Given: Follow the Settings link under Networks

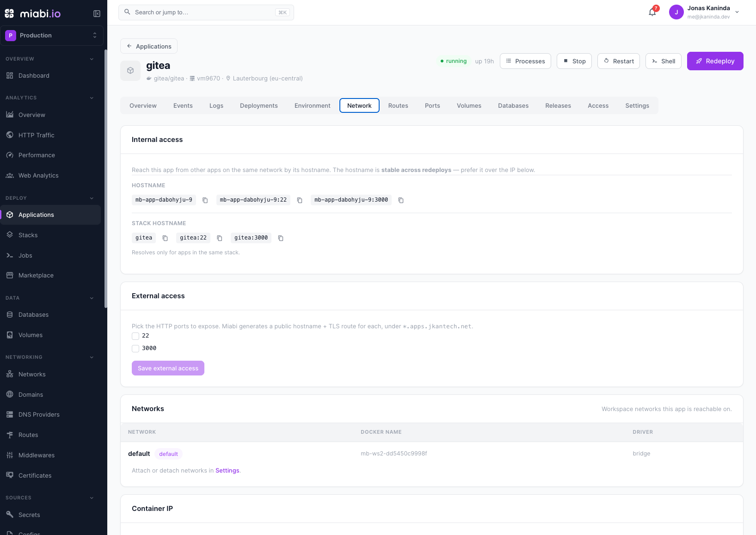Looking at the screenshot, I should (227, 471).
